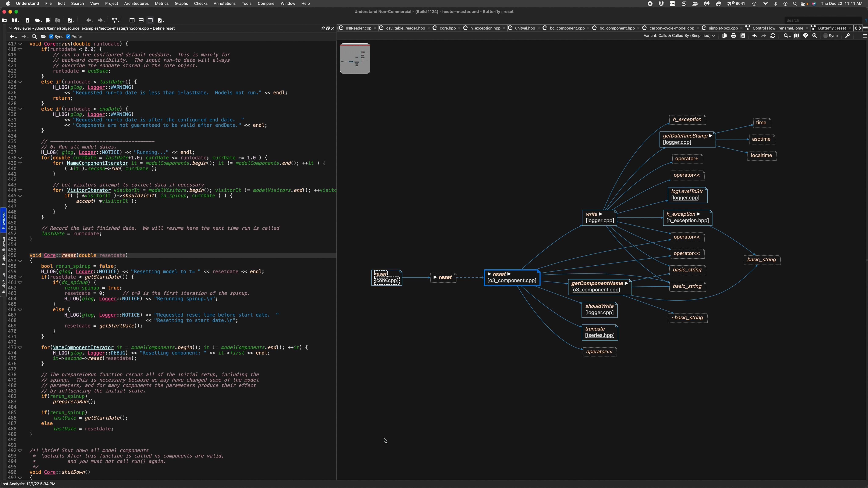
Task: Open the Variant: Calls & Called By dropdown
Action: [x=679, y=36]
